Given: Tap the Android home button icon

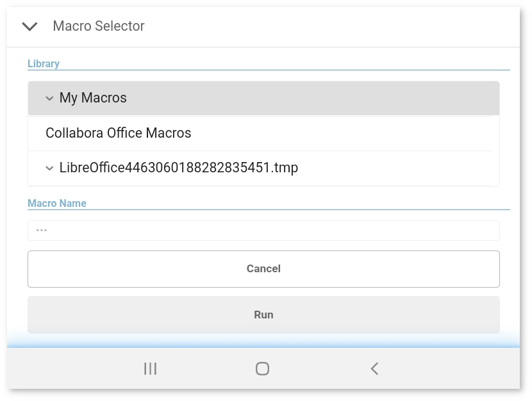Looking at the screenshot, I should (x=262, y=369).
